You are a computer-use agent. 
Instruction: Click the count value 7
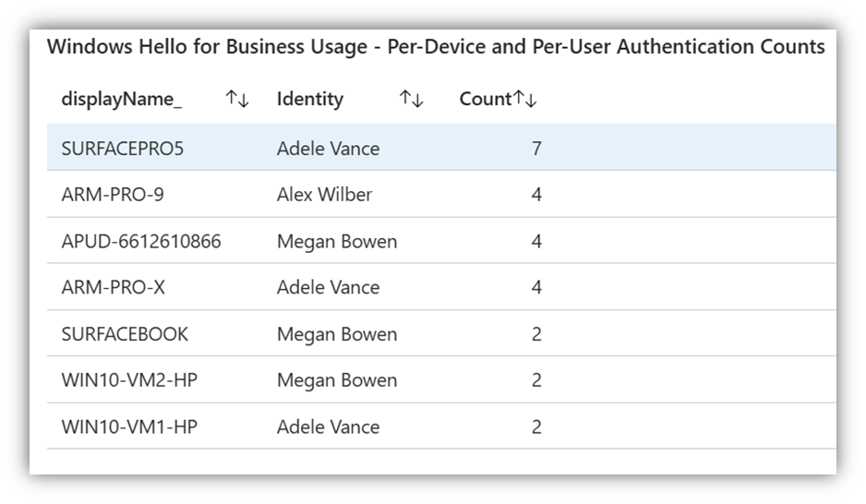click(x=536, y=149)
